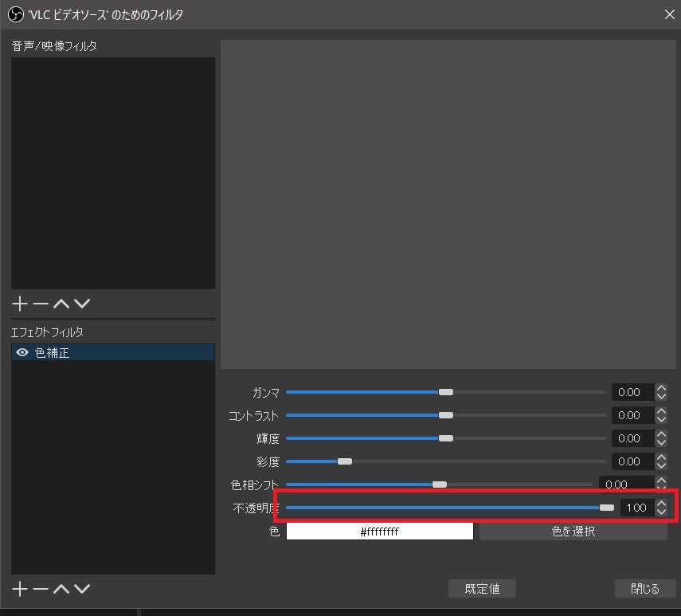This screenshot has width=681, height=616.
Task: Move audio/video filter down arrow
Action: [82, 304]
